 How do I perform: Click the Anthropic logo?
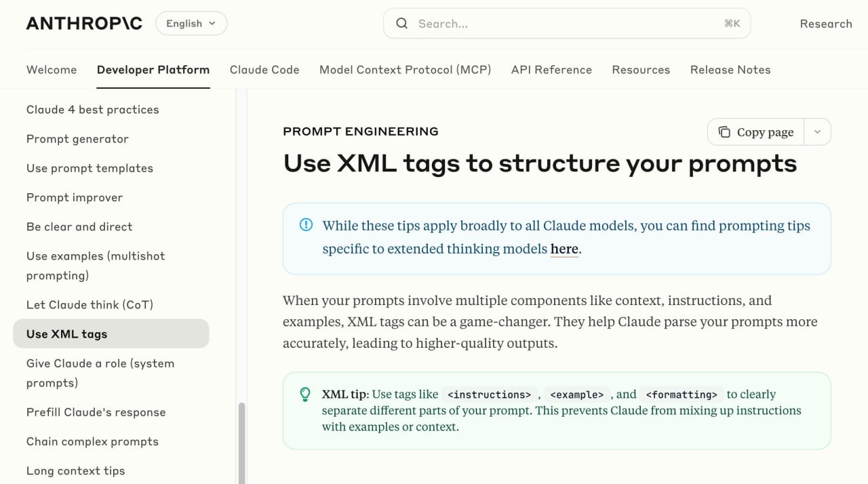tap(84, 24)
